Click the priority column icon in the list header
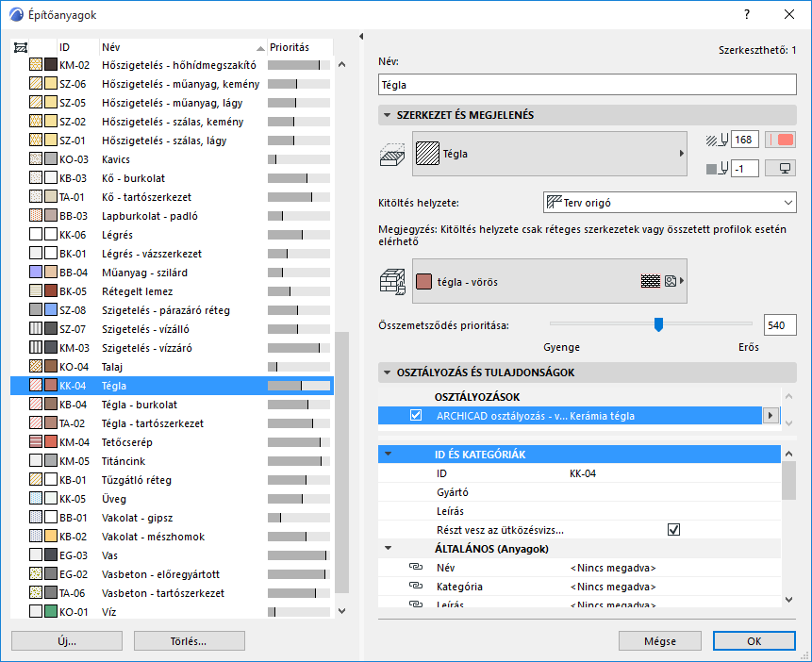The width and height of the screenshot is (812, 662). coord(21,48)
